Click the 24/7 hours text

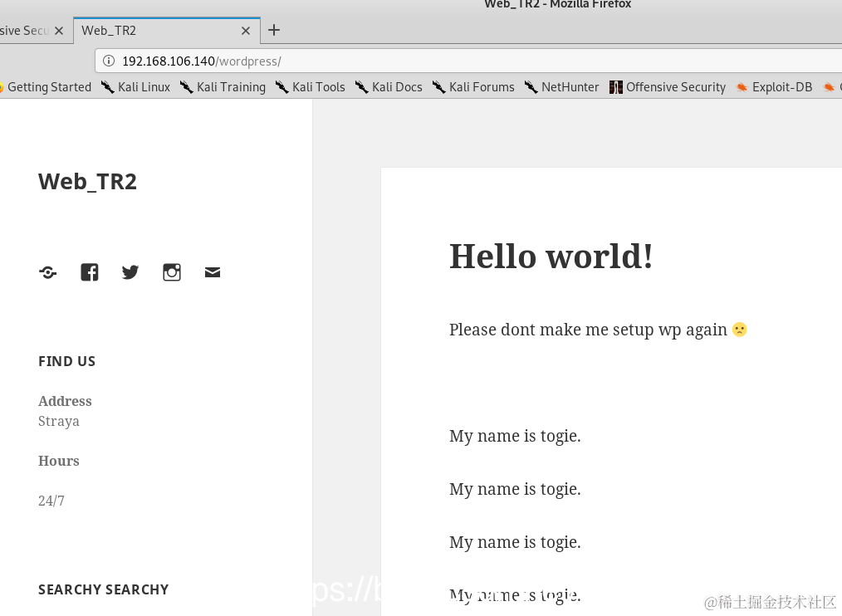[51, 501]
